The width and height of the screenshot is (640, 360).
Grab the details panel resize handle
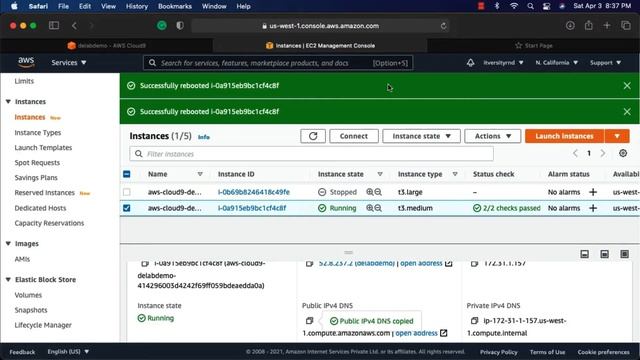348,252
